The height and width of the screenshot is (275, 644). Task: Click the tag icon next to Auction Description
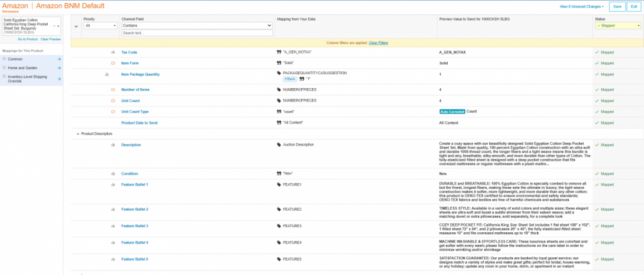tap(279, 145)
